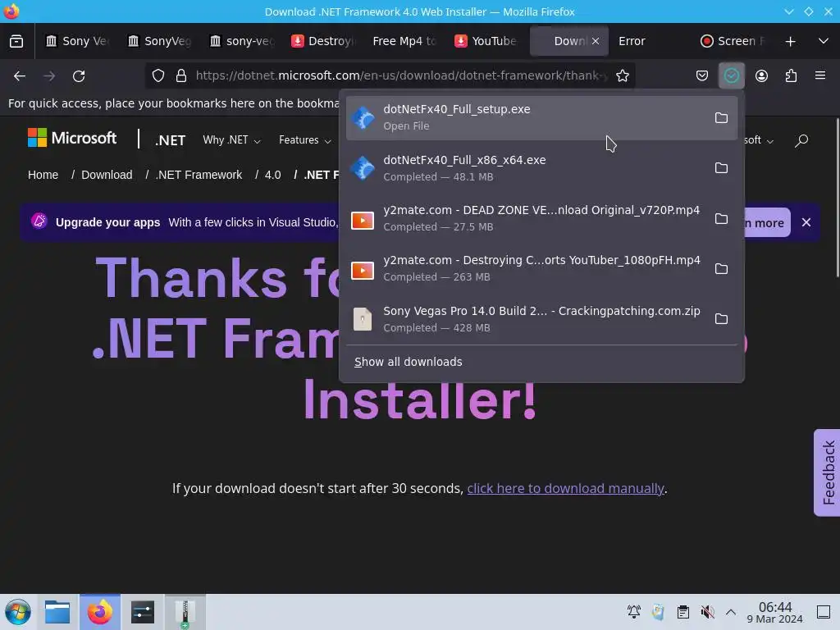Viewport: 840px width, 630px height.
Task: Unmute audio volume tray icon
Action: [708, 612]
